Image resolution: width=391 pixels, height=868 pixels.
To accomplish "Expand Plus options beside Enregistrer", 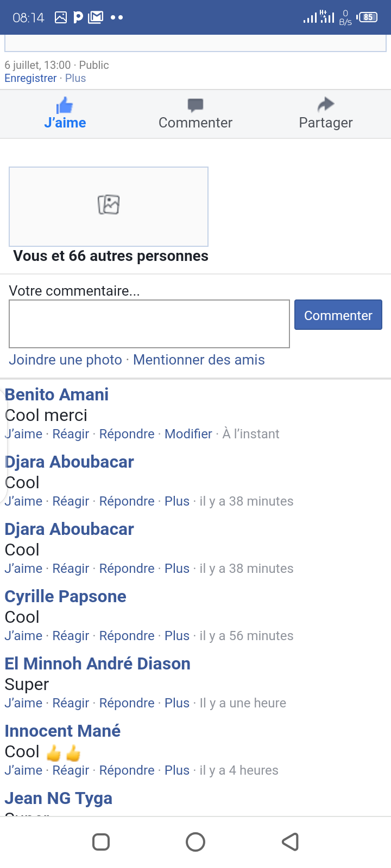I will [75, 78].
